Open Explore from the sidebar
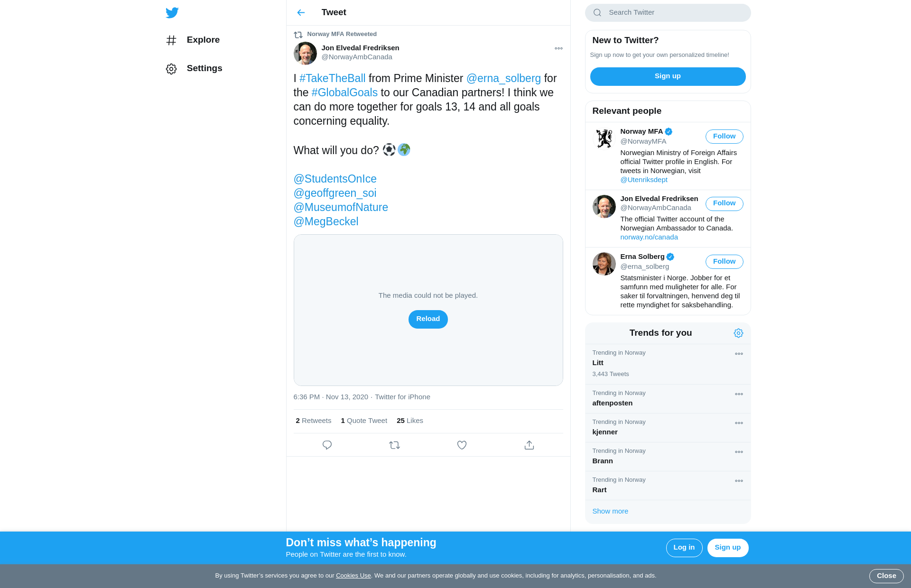This screenshot has height=588, width=911. 193,40
